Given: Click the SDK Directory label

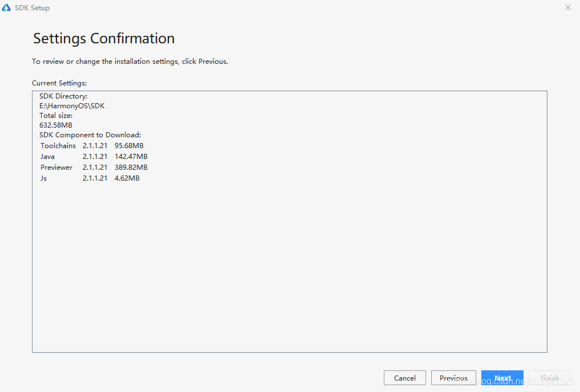Looking at the screenshot, I should point(63,96).
